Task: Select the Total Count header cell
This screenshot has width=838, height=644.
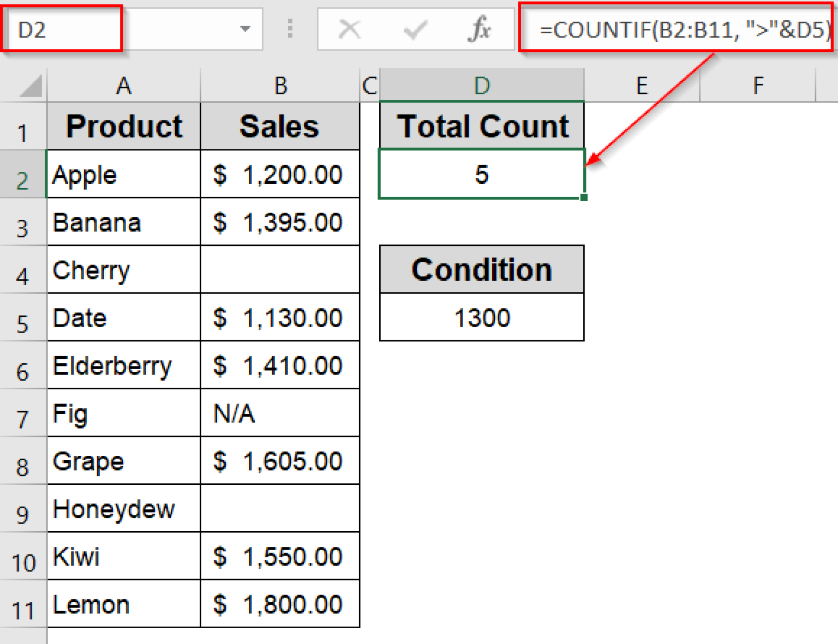Action: click(x=481, y=125)
